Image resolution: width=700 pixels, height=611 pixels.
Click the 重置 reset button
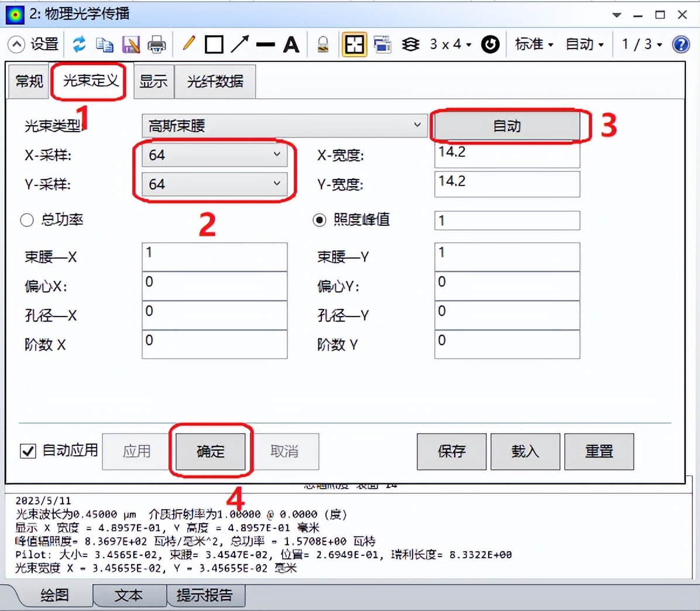coord(599,451)
